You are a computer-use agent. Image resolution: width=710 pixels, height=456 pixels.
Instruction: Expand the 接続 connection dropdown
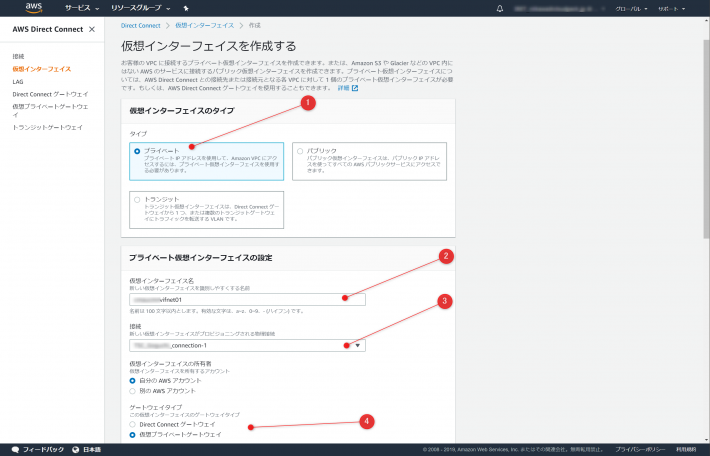click(x=247, y=346)
